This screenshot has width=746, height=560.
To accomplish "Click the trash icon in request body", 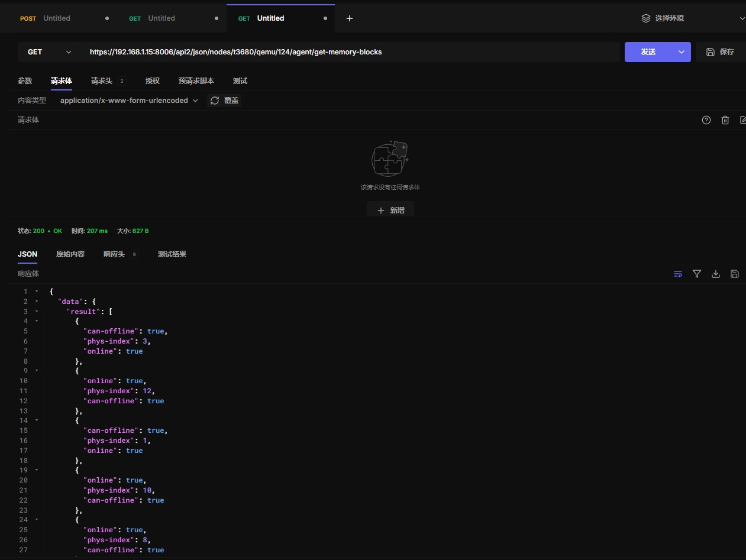I will click(x=725, y=120).
